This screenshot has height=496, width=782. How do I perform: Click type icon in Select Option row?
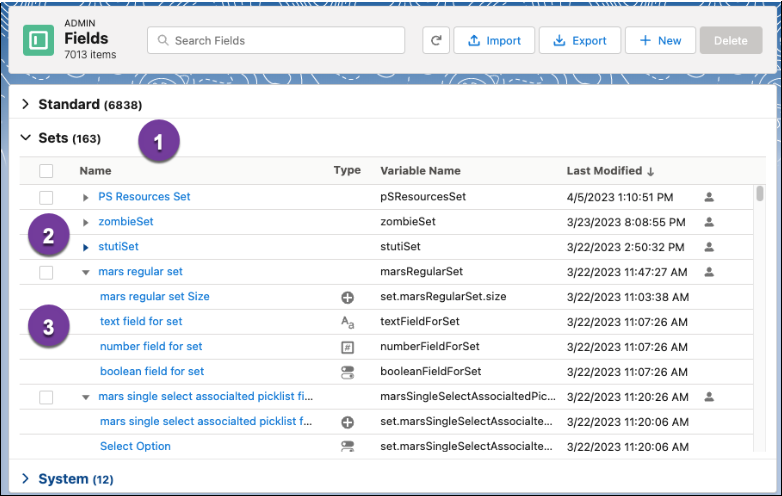click(x=348, y=446)
